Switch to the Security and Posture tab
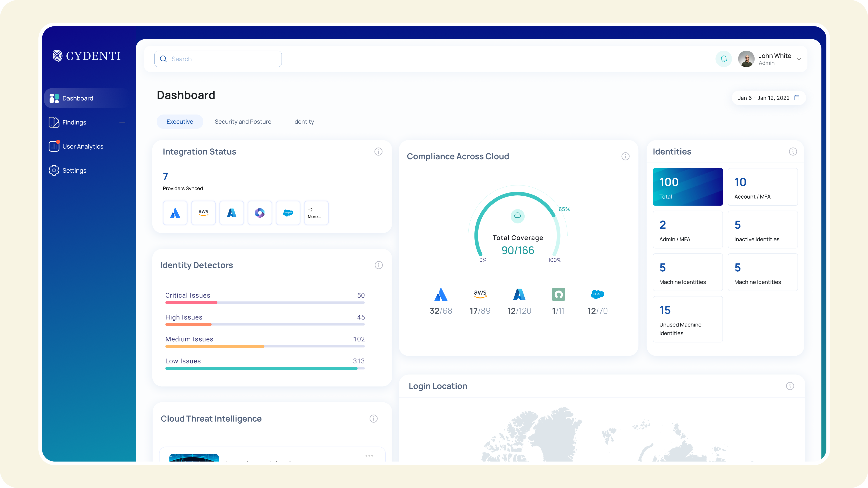The image size is (868, 488). 243,122
